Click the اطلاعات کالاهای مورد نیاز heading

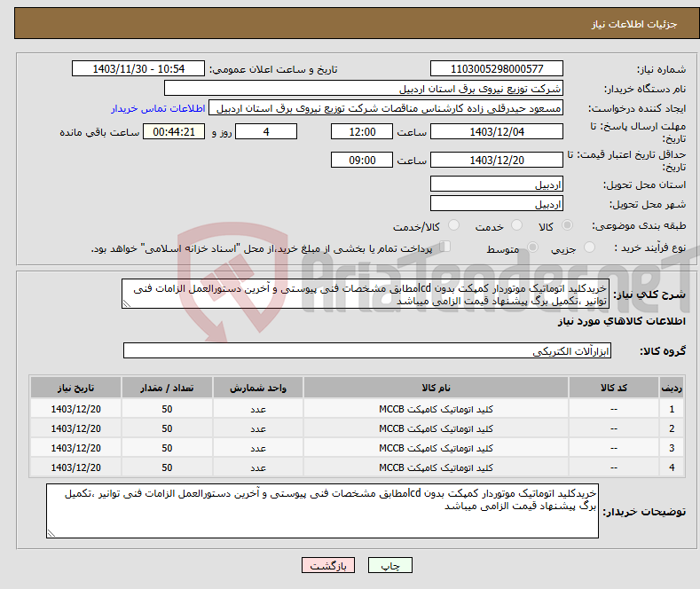[621, 321]
